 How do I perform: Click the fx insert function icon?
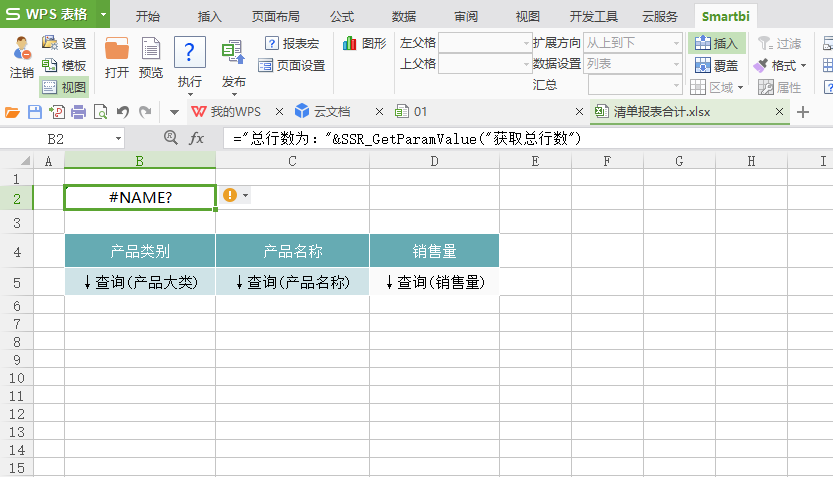tap(197, 139)
